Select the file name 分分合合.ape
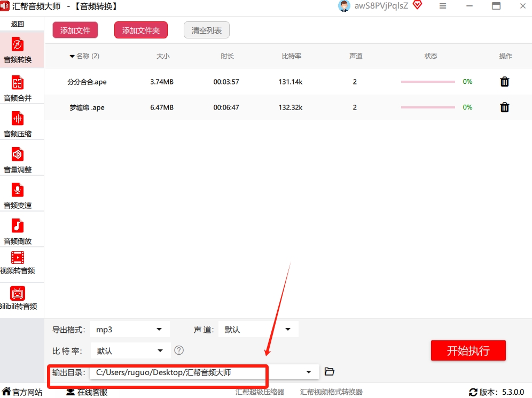Image resolution: width=532 pixels, height=398 pixels. 87,82
